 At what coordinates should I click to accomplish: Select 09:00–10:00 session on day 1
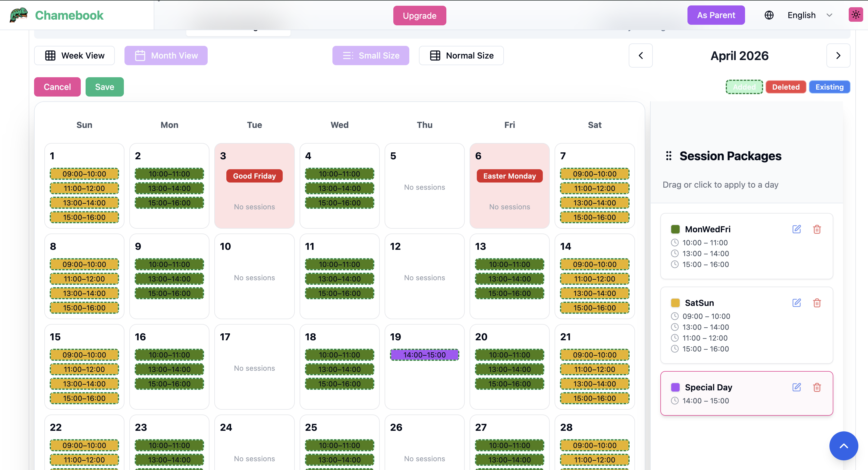[84, 174]
